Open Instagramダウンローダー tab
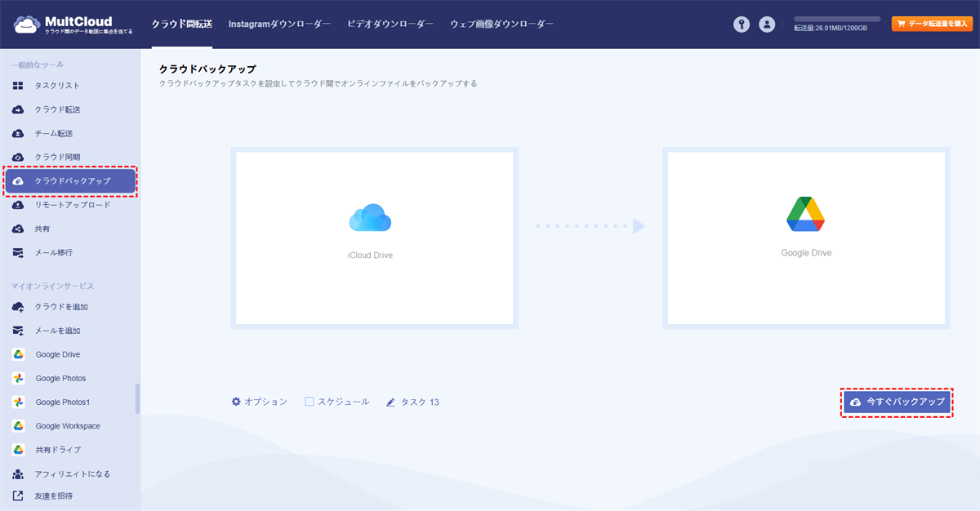Image resolution: width=980 pixels, height=511 pixels. (279, 24)
